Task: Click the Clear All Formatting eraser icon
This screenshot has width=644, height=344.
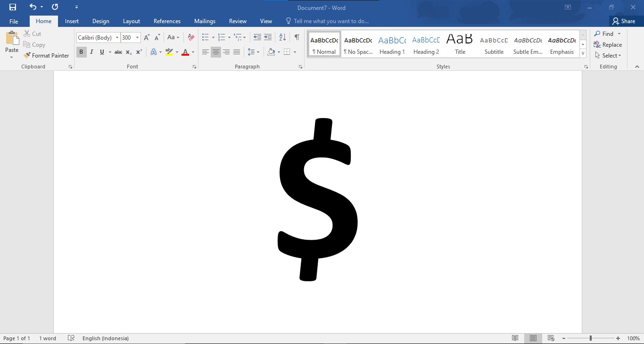Action: [191, 37]
